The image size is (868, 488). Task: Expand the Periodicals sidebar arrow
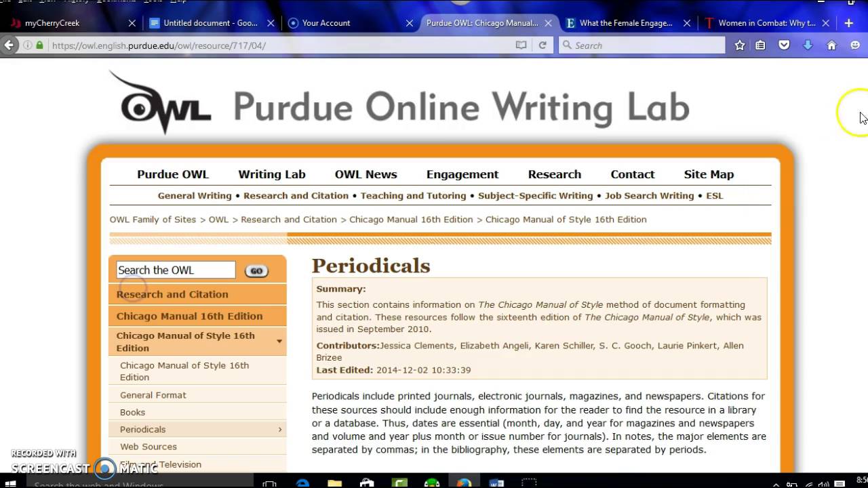[x=279, y=430]
